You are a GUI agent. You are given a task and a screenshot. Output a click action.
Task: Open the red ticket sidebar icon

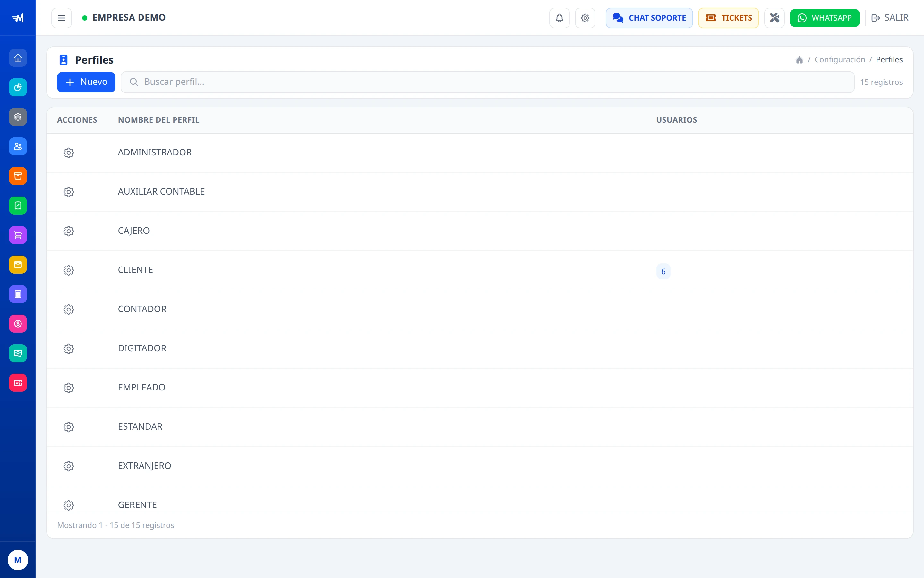pyautogui.click(x=18, y=383)
